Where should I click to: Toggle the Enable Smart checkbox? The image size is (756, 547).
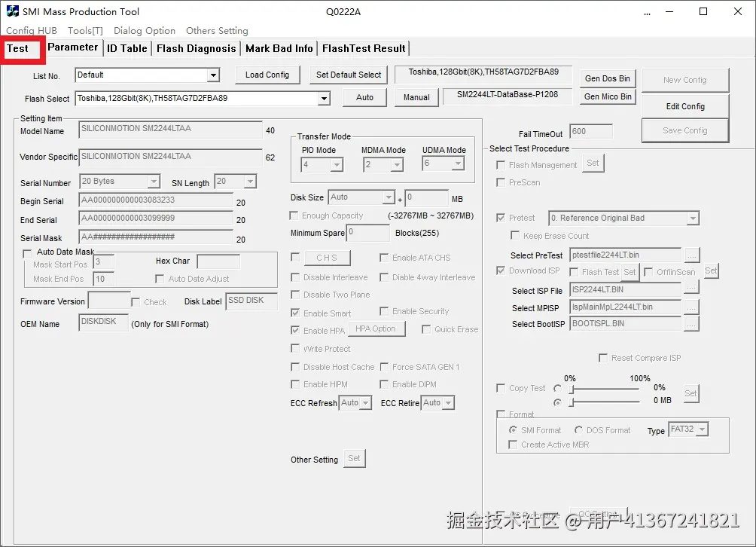click(x=295, y=313)
